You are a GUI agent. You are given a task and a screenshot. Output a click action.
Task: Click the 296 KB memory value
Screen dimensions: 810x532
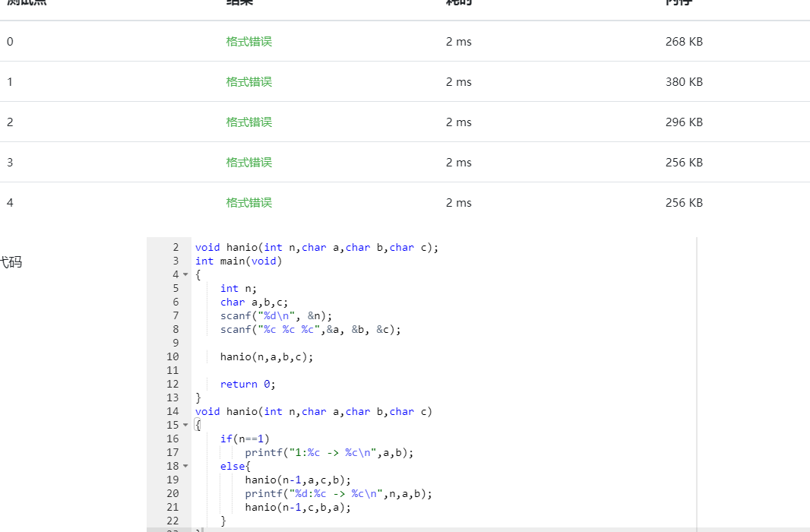684,122
